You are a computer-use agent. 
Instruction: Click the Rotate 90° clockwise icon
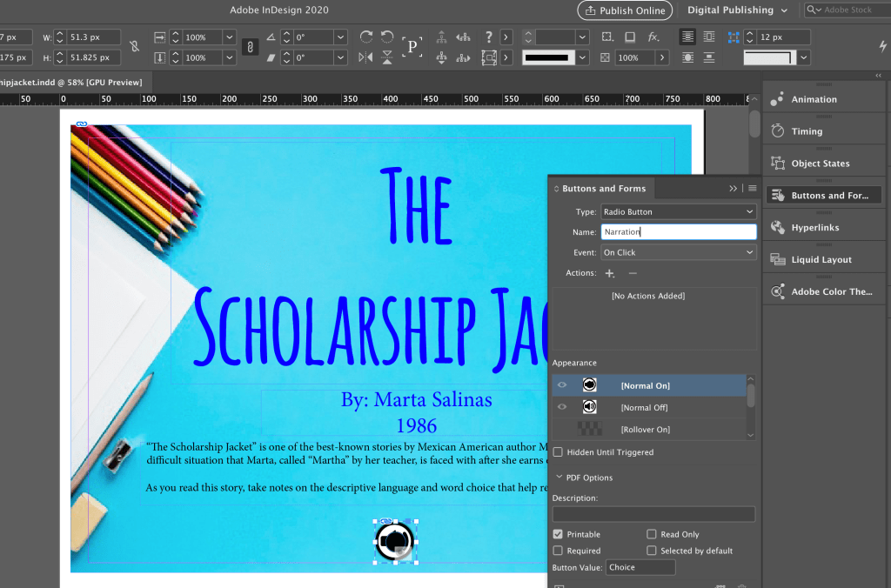pos(366,37)
